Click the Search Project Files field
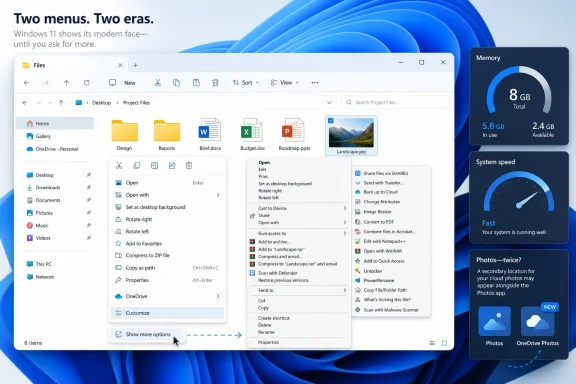Screen dimensions: 576x384 [395, 103]
